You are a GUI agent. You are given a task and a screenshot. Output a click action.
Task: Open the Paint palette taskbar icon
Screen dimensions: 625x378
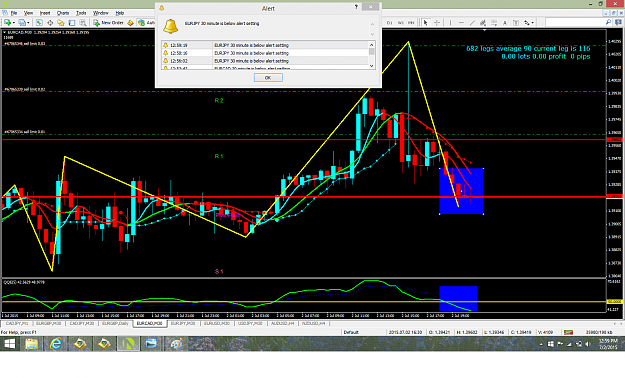point(176,344)
